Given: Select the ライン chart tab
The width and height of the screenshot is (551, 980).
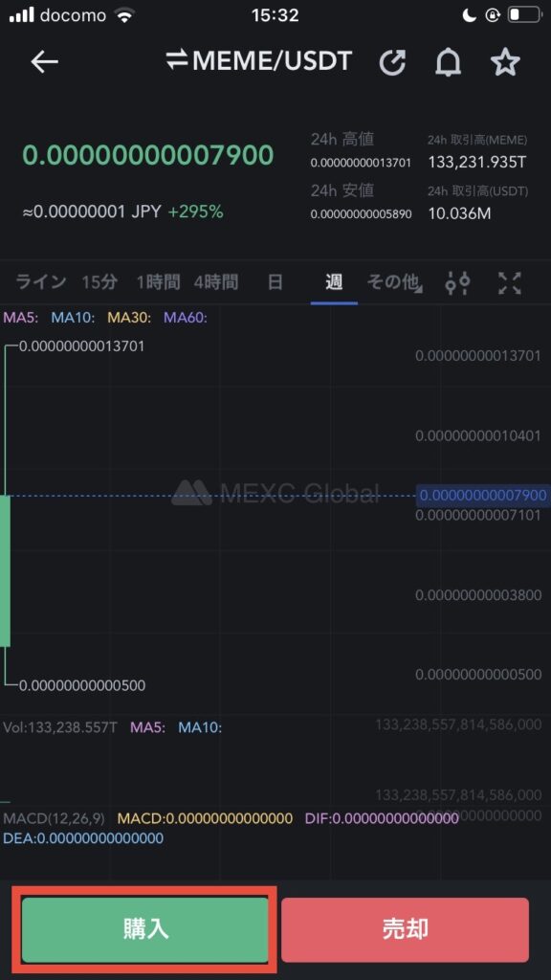Looking at the screenshot, I should 40,282.
